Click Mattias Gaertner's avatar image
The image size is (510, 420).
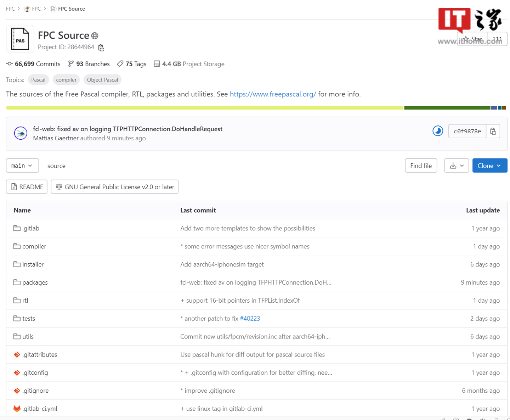click(21, 133)
